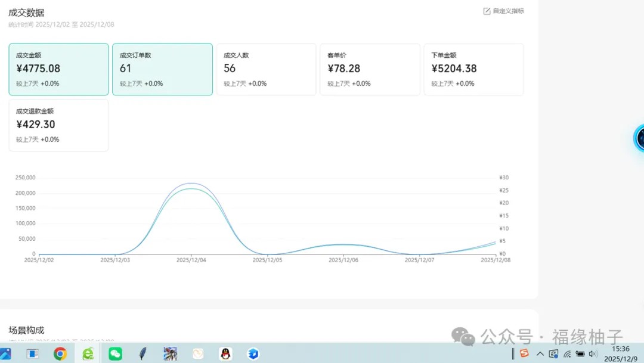Expand hidden system tray icons chevron
The height and width of the screenshot is (363, 644).
tap(540, 354)
